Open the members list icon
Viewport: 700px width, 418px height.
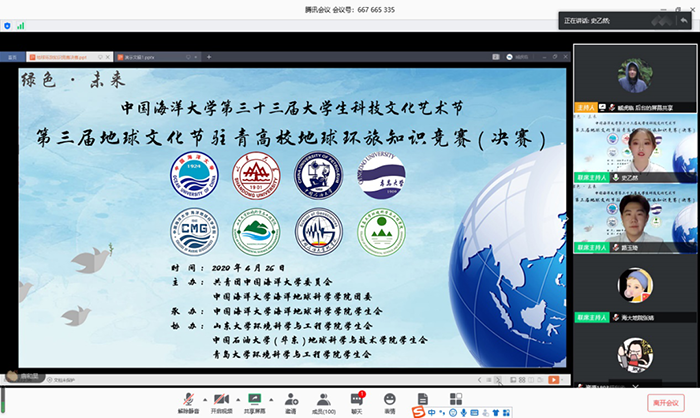(x=322, y=398)
